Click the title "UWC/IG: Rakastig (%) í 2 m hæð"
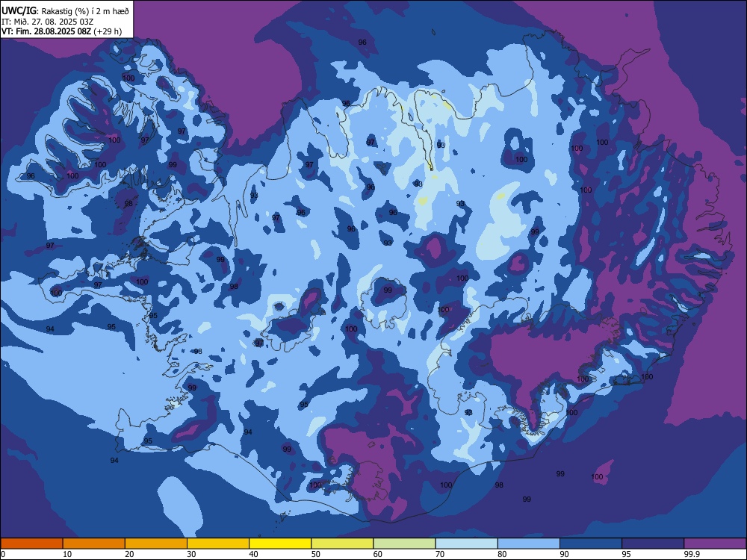The height and width of the screenshot is (560, 747). [65, 11]
